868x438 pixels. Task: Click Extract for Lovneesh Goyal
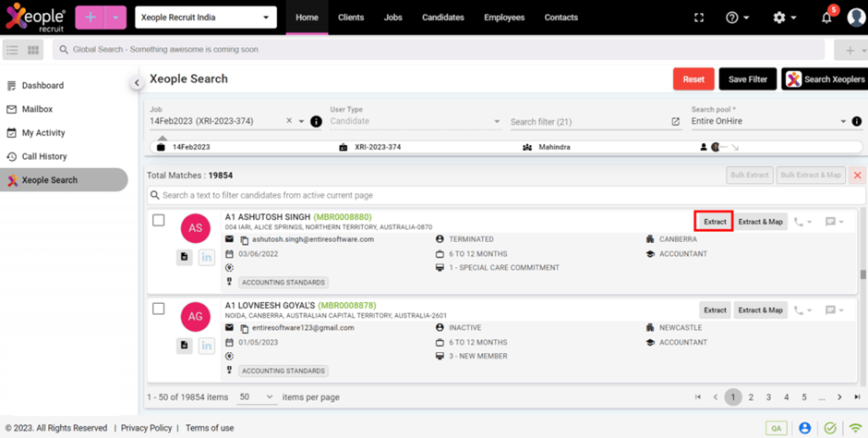[x=715, y=310]
